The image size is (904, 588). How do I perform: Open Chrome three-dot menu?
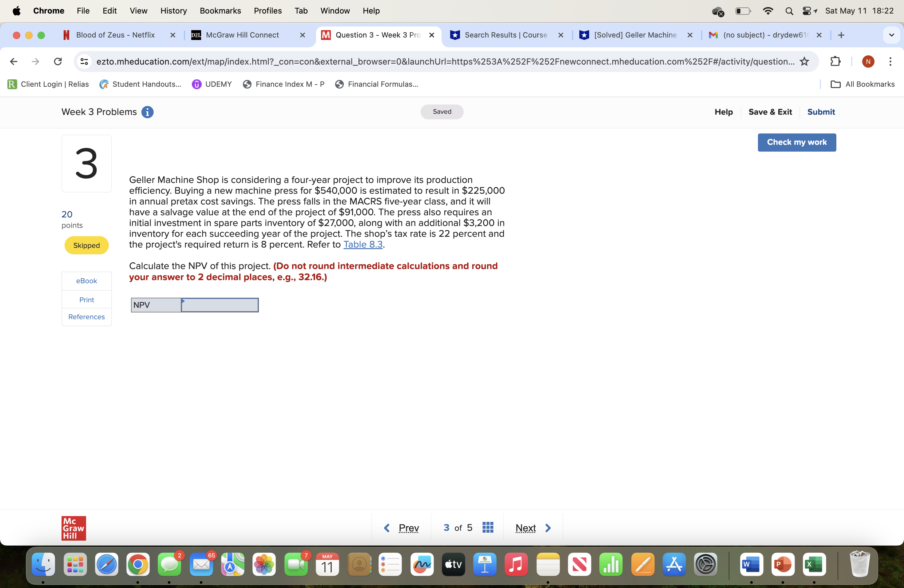tap(890, 62)
